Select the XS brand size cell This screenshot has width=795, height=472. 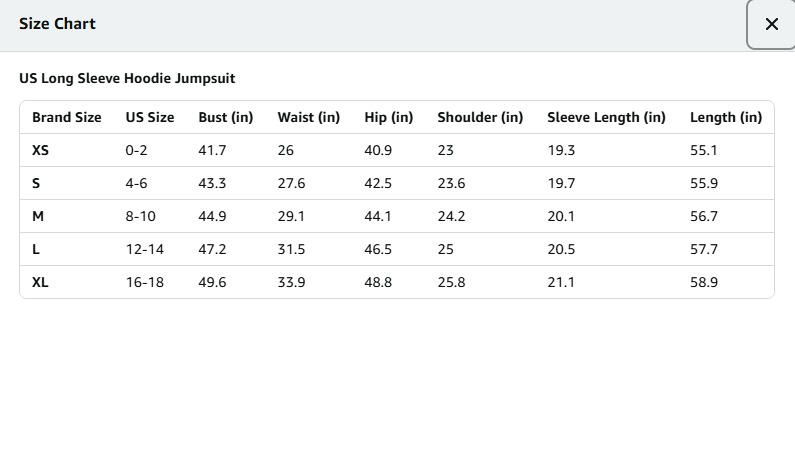pyautogui.click(x=40, y=150)
